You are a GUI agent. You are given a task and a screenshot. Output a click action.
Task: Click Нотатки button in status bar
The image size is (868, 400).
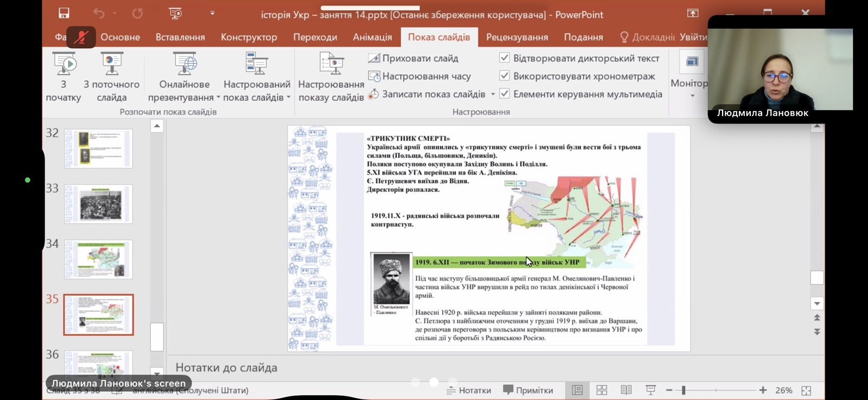pyautogui.click(x=469, y=390)
